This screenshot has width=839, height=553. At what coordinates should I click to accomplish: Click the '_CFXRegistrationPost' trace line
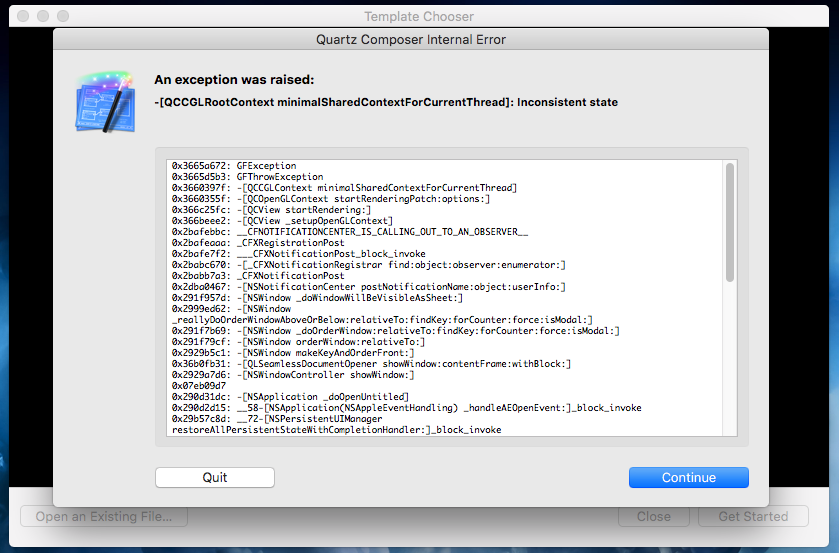click(x=258, y=243)
